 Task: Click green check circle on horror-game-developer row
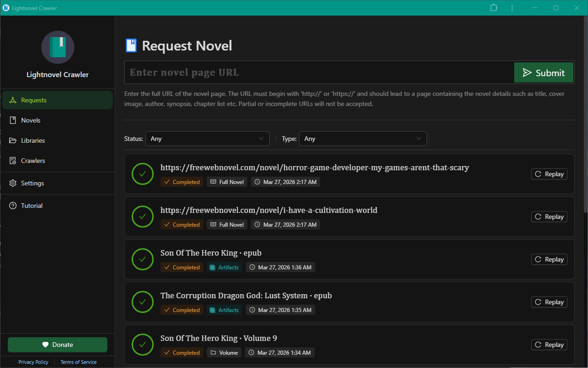tap(143, 174)
